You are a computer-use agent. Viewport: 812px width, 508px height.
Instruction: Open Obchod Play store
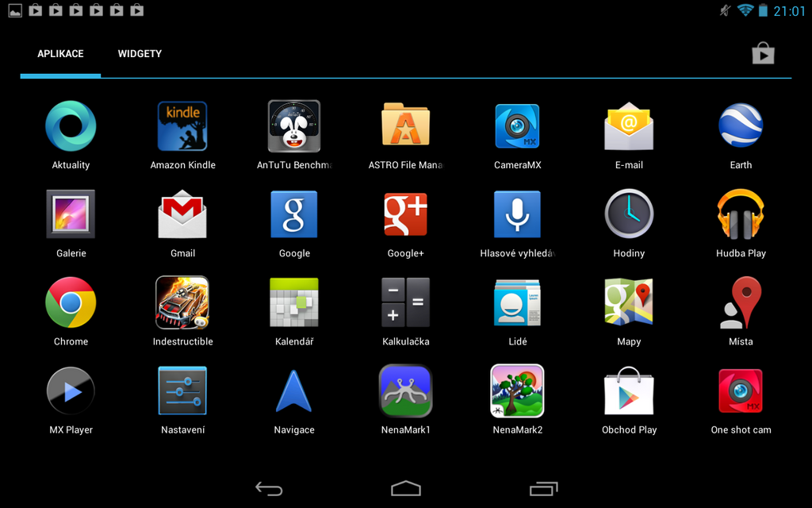pyautogui.click(x=629, y=391)
